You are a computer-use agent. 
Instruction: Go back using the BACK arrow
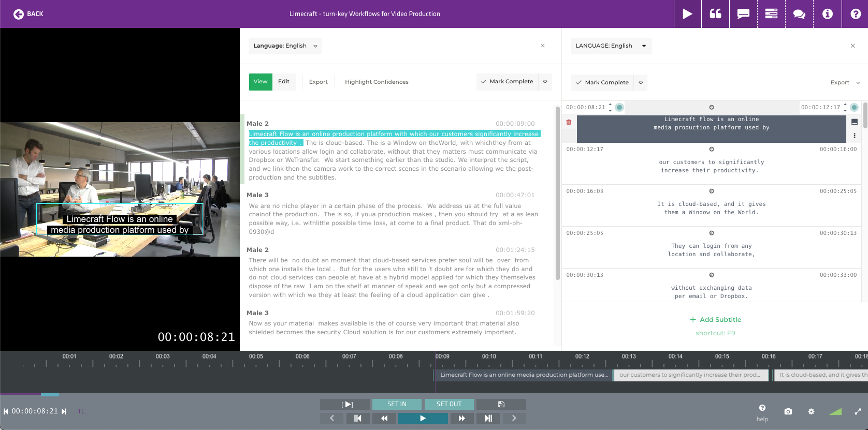pos(28,14)
